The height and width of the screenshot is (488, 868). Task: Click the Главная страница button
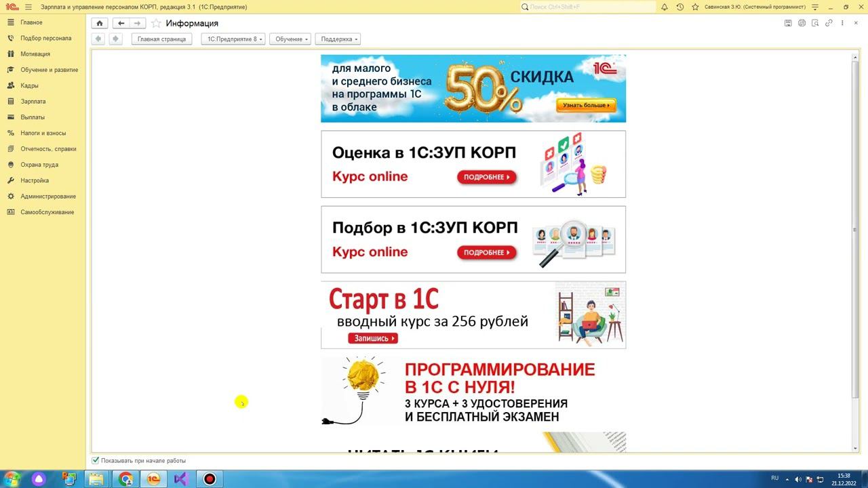point(161,39)
